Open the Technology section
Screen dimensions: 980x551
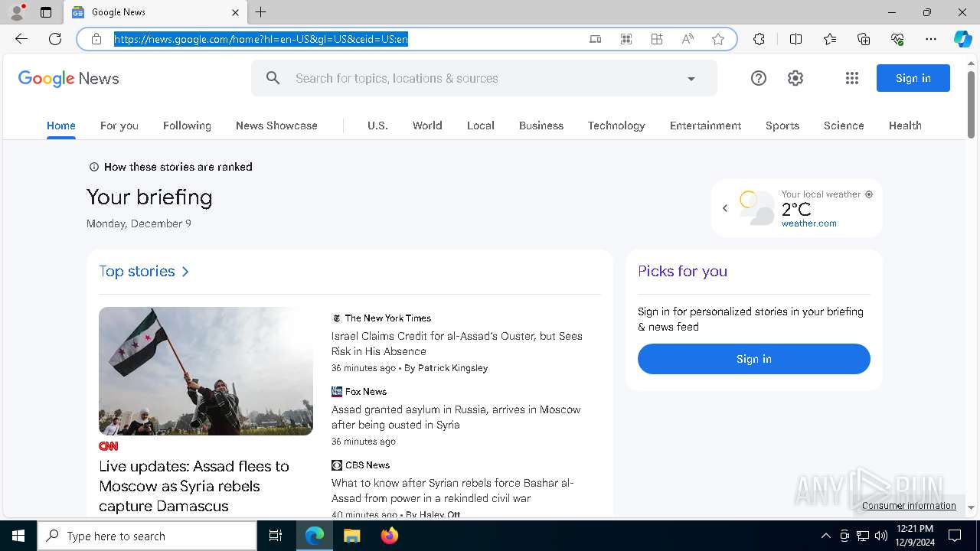(616, 126)
